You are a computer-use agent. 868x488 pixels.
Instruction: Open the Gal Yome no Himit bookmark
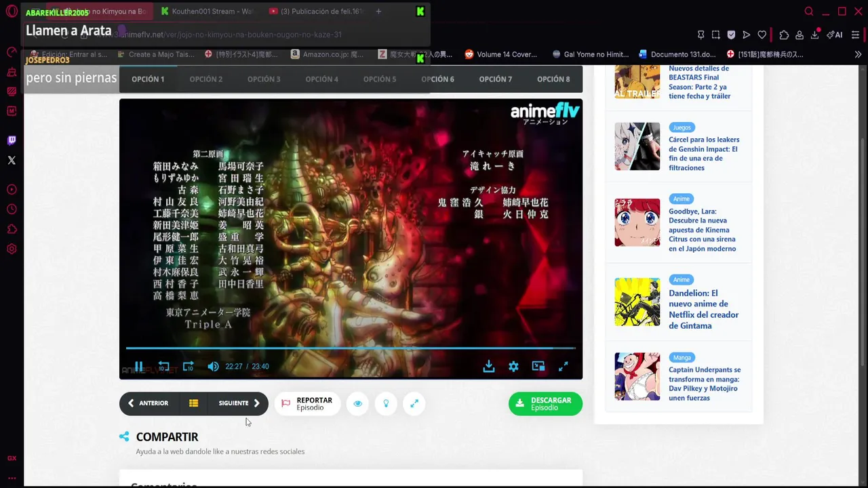point(590,54)
